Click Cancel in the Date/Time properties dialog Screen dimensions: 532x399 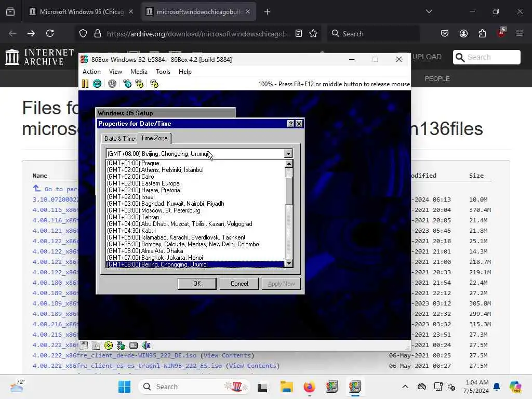point(239,284)
